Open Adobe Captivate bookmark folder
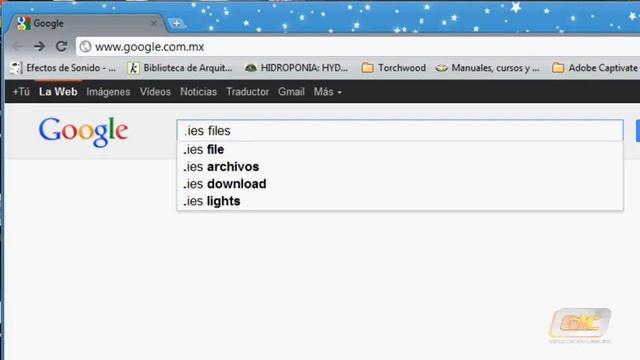The image size is (640, 360). pos(596,68)
